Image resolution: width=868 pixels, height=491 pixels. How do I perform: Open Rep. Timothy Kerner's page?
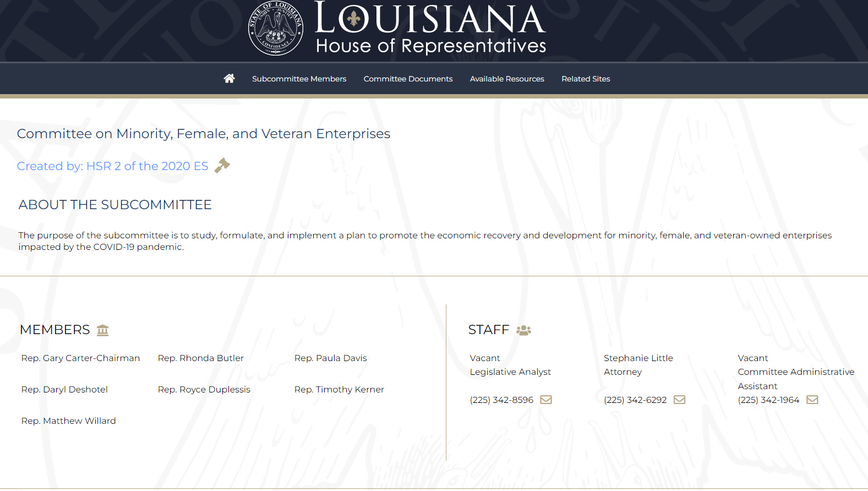(x=339, y=389)
